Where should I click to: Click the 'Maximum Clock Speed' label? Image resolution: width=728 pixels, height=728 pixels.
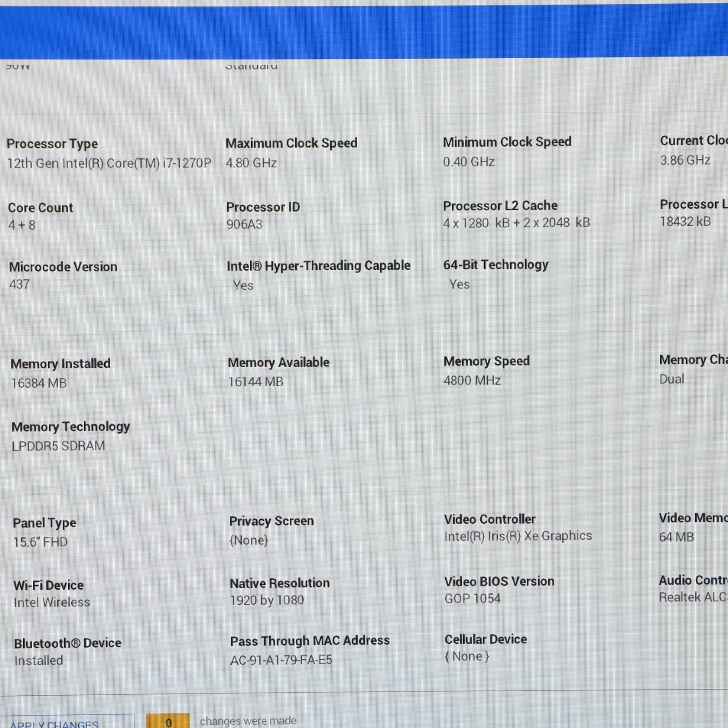292,143
